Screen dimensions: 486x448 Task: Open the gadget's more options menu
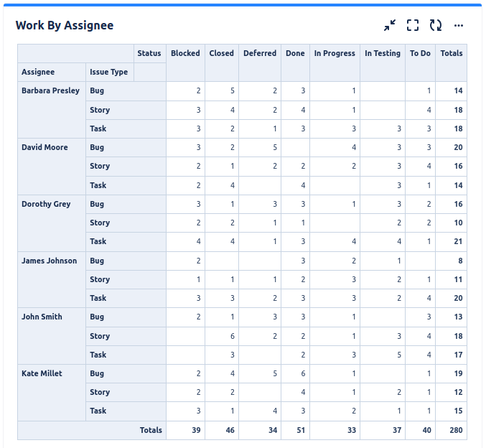click(x=459, y=25)
